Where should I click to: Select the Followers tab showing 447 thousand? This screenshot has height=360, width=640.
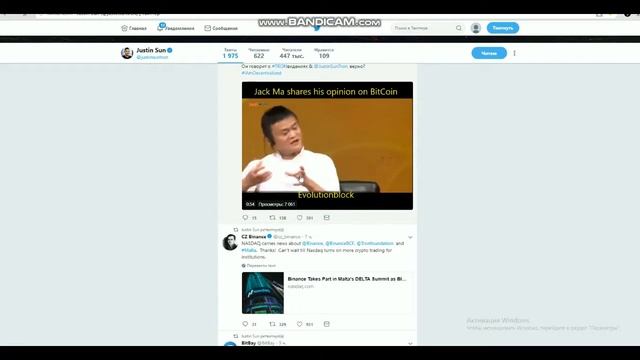291,53
